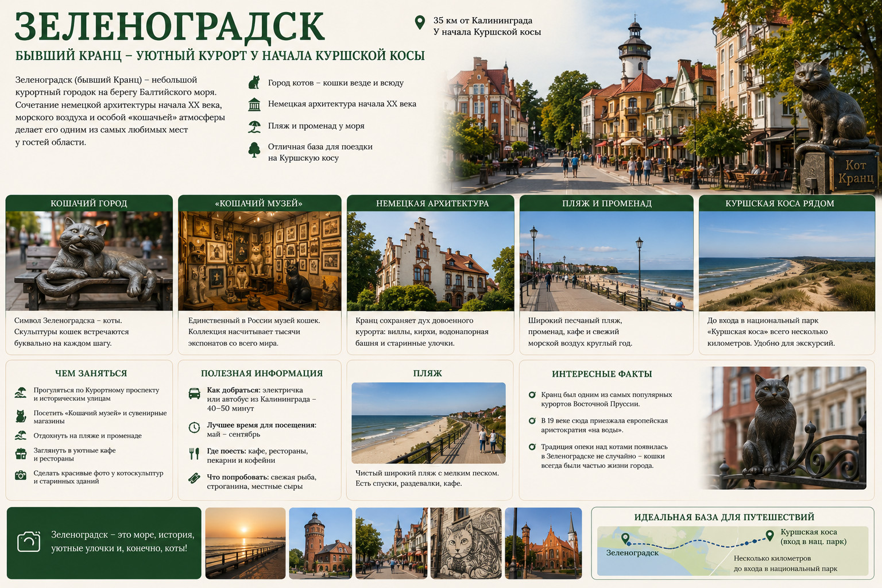Select the 'ПОЛЕЗНАЯ ИНФОРМАЦИЯ' section heading

click(x=262, y=373)
